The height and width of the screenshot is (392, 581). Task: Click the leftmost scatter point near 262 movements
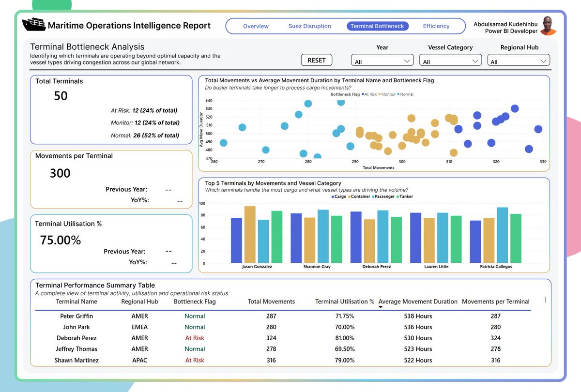pos(223,143)
